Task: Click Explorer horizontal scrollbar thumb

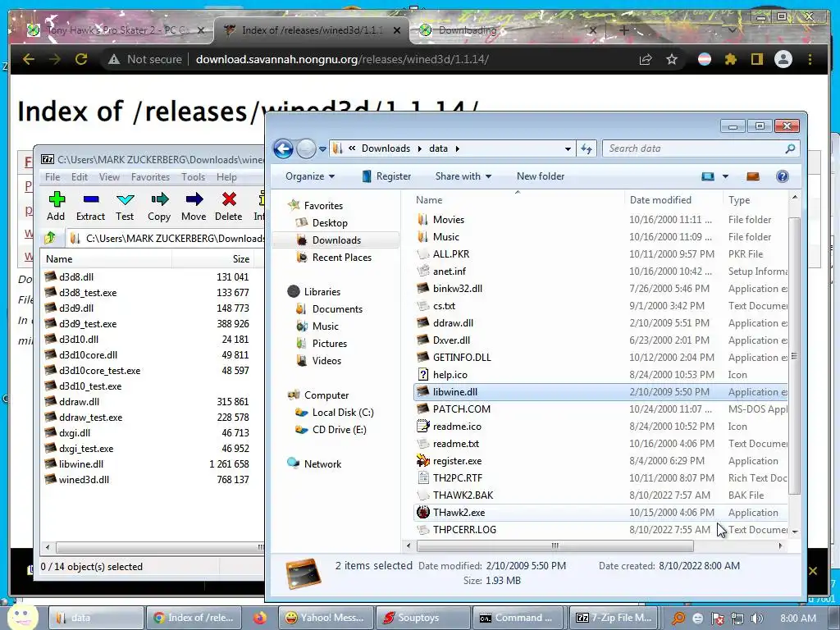Action: coord(555,546)
